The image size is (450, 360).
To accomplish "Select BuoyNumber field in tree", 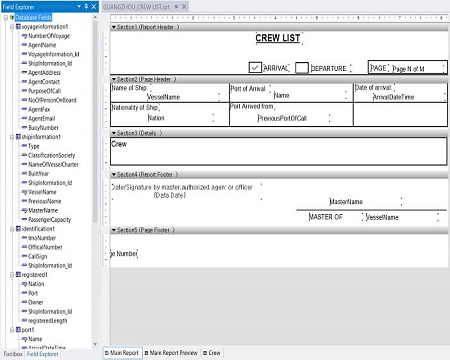I will coord(43,128).
